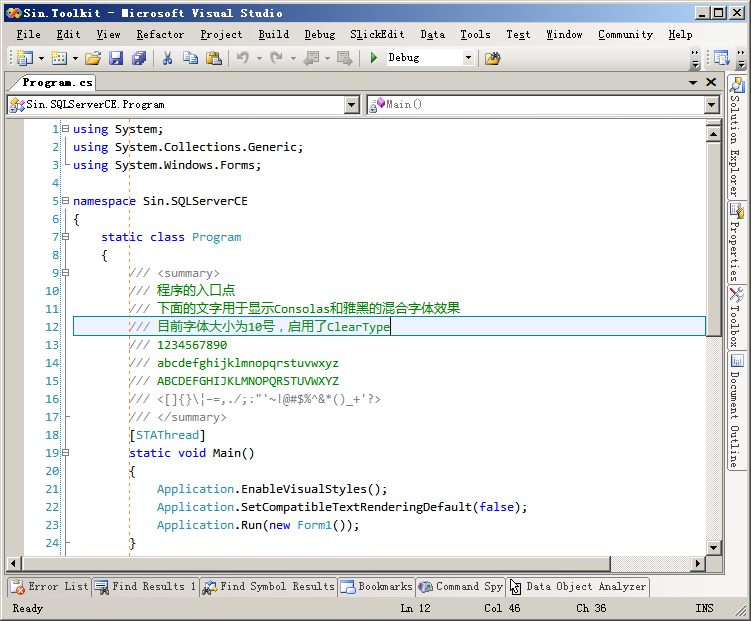Click the INS indicator in status bar
This screenshot has width=751, height=621.
(704, 608)
